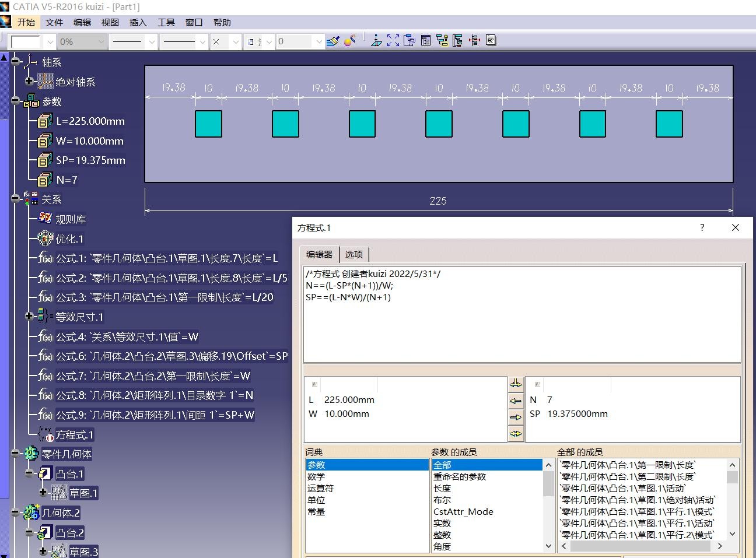Open the 工具 menu
756x558 pixels.
coord(166,22)
